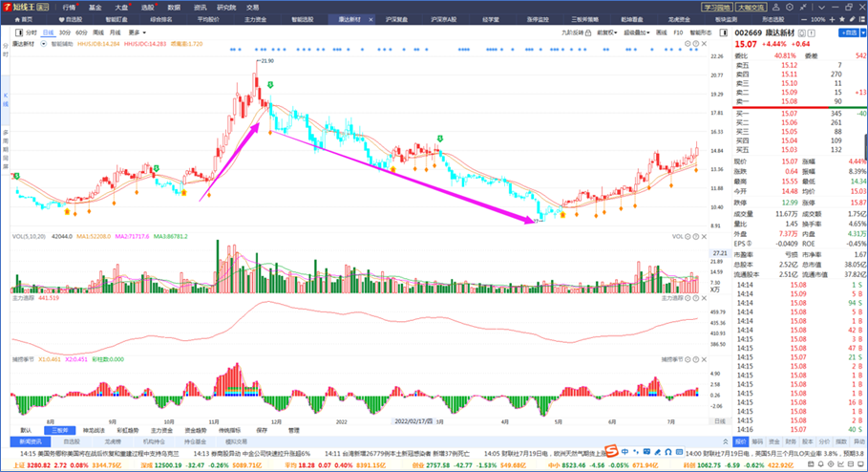
Task: Open settings gear of the 捕捞季节 panel
Action: click(x=688, y=359)
